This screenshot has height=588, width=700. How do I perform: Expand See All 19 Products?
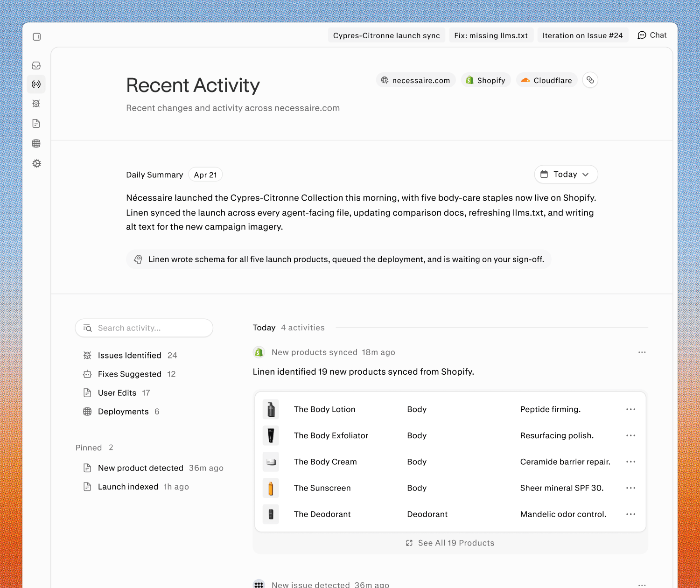point(450,543)
